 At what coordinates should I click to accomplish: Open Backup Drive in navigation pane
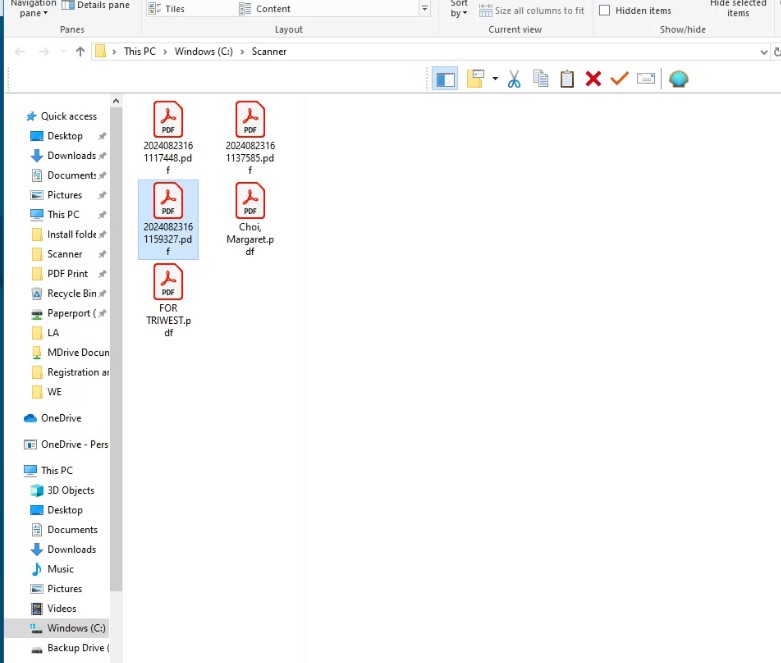tap(69, 648)
